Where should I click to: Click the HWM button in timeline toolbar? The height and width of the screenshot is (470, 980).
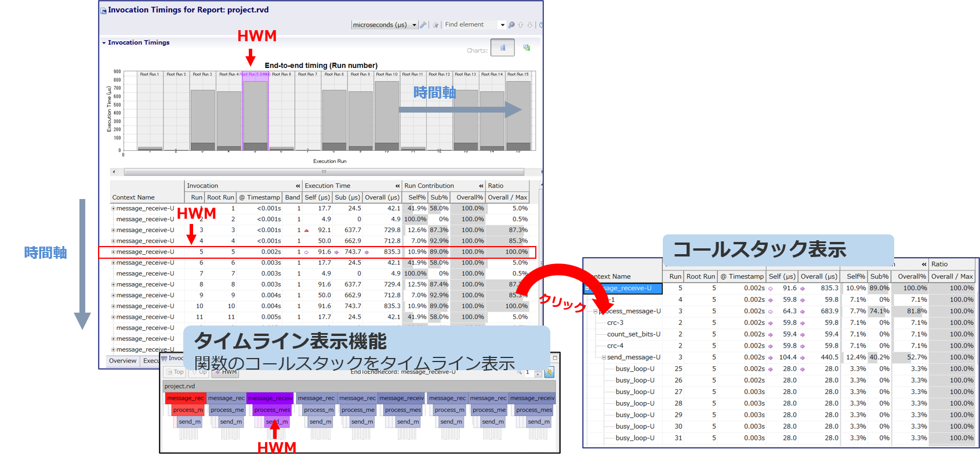[226, 372]
